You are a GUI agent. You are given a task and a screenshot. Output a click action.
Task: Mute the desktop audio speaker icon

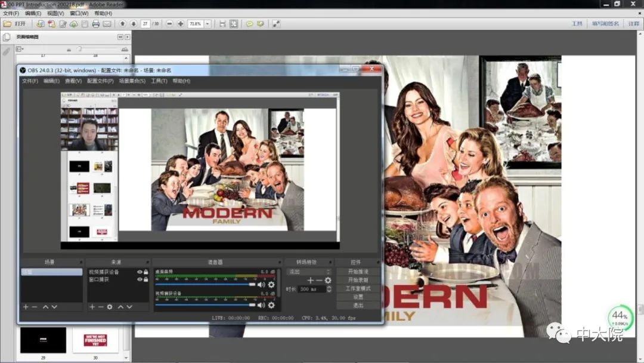[x=261, y=285]
